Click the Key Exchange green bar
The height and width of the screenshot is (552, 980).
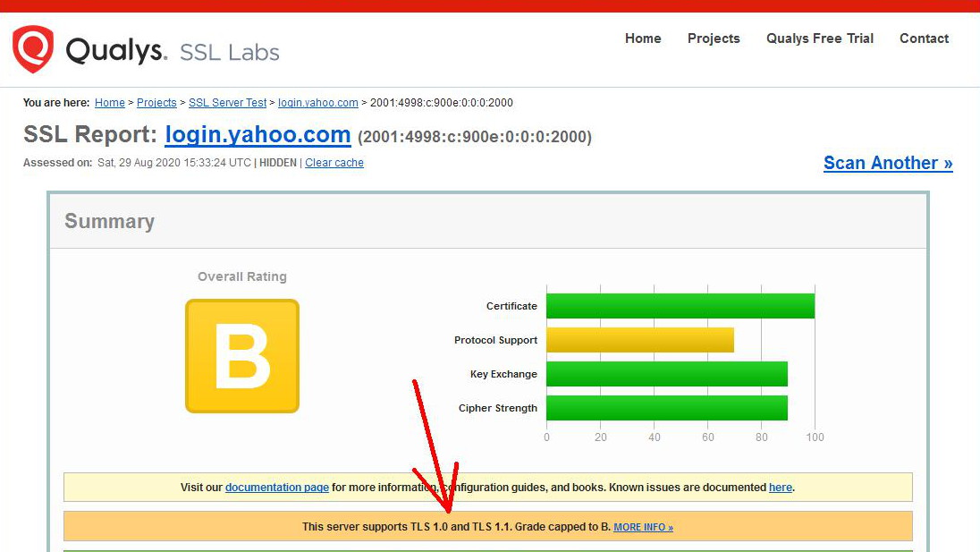[667, 374]
